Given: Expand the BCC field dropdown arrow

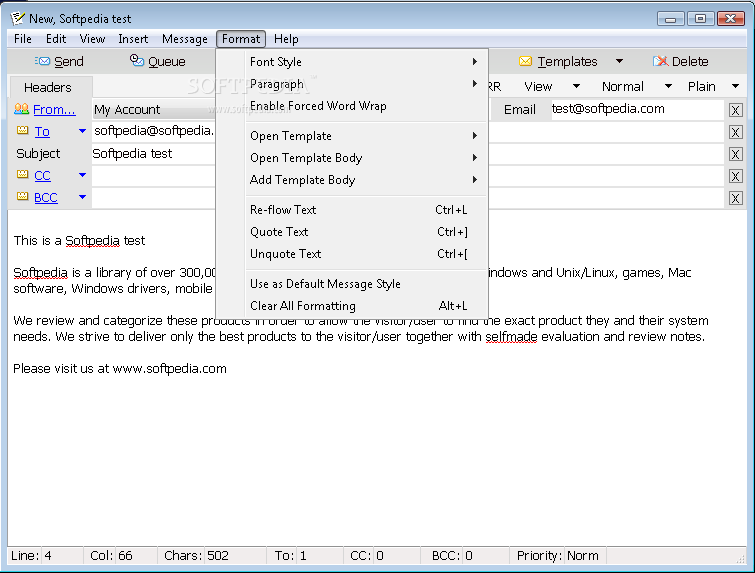Looking at the screenshot, I should (x=82, y=197).
